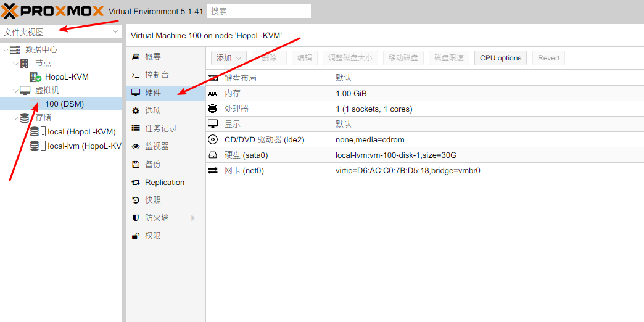This screenshot has width=644, height=322.
Task: Select VM 100 (DSM) in tree
Action: coord(61,104)
